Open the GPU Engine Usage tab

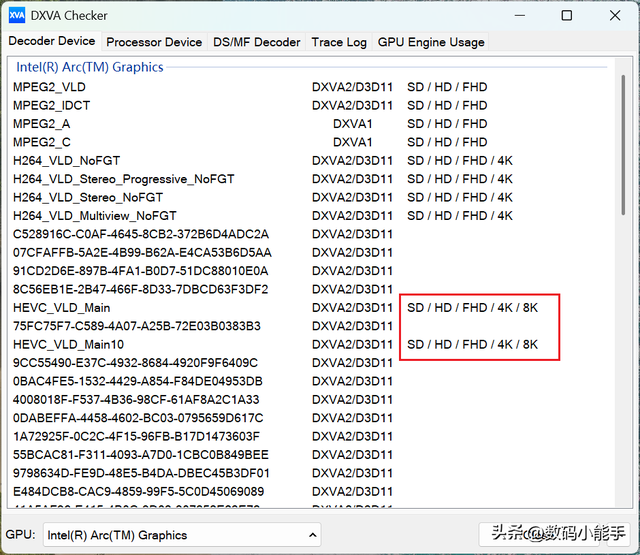[431, 42]
